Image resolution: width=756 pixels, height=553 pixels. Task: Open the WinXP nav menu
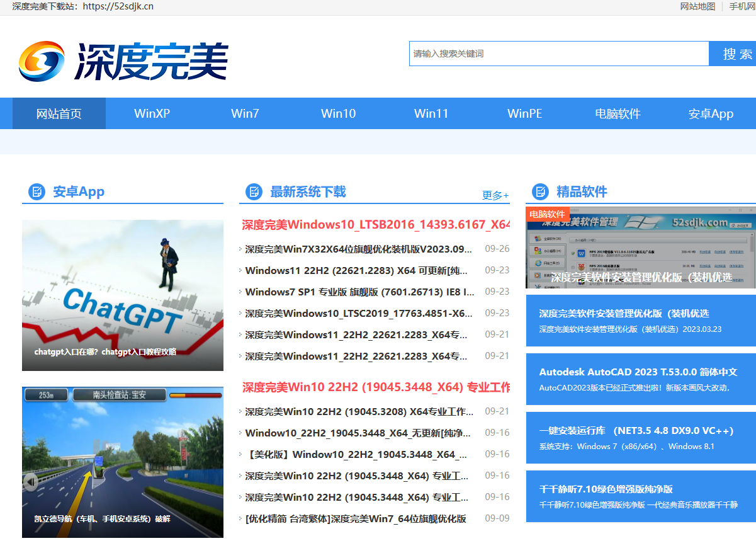click(152, 113)
